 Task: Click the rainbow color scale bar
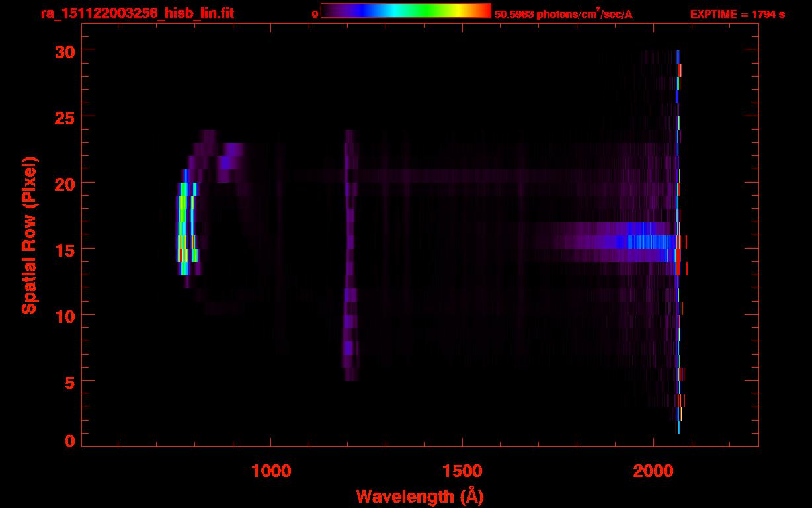coord(406,11)
